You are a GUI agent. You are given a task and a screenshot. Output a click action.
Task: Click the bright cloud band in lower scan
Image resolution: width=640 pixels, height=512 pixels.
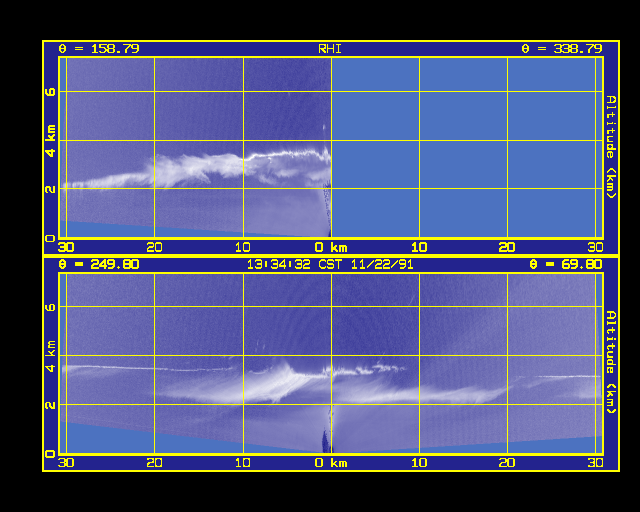pyautogui.click(x=286, y=384)
